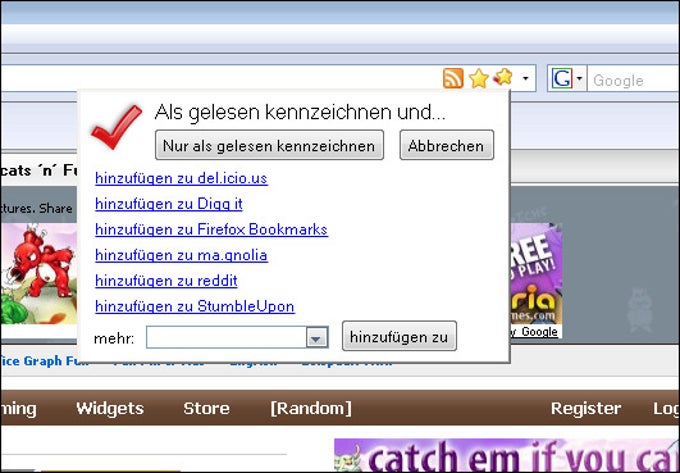The width and height of the screenshot is (680, 473).
Task: Open the search engine selector arrow
Action: 579,79
